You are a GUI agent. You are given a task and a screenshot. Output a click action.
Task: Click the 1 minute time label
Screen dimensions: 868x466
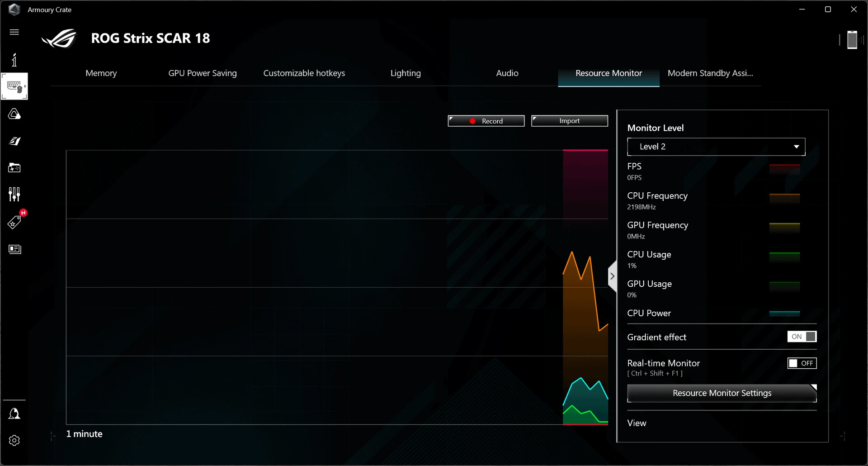[x=84, y=434]
